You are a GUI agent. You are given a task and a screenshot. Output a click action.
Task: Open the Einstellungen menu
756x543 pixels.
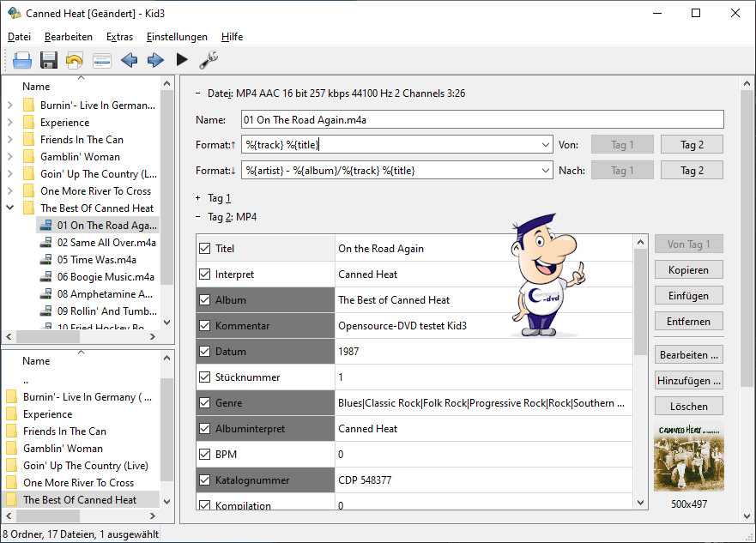click(x=177, y=37)
